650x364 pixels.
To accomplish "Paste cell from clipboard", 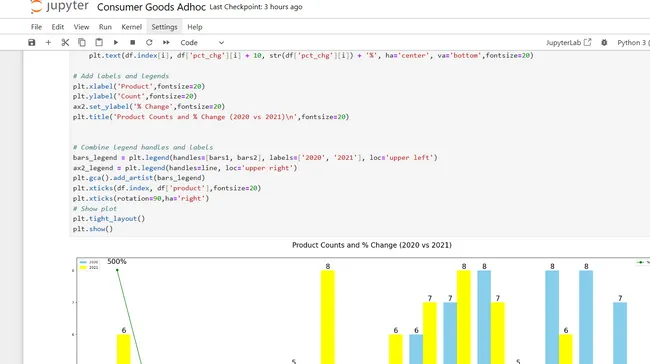I will coord(99,42).
